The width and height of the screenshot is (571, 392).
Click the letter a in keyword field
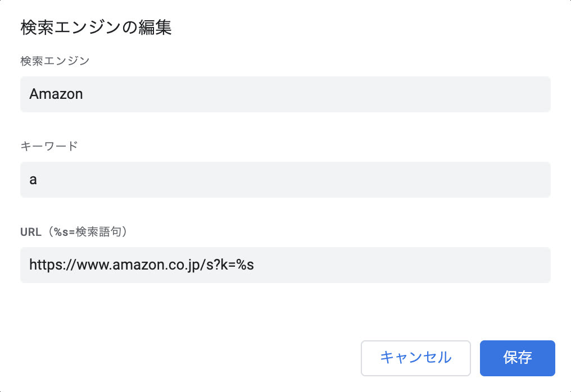[x=33, y=180]
